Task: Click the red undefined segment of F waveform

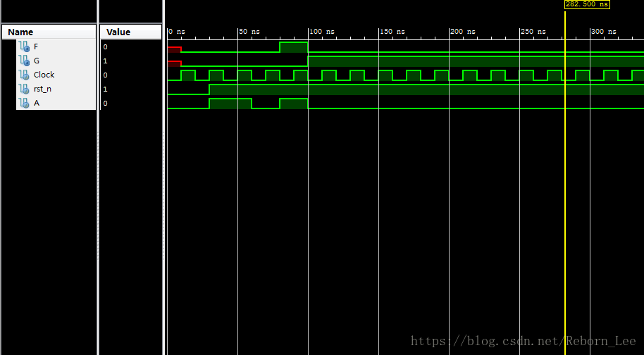Action: tap(174, 50)
